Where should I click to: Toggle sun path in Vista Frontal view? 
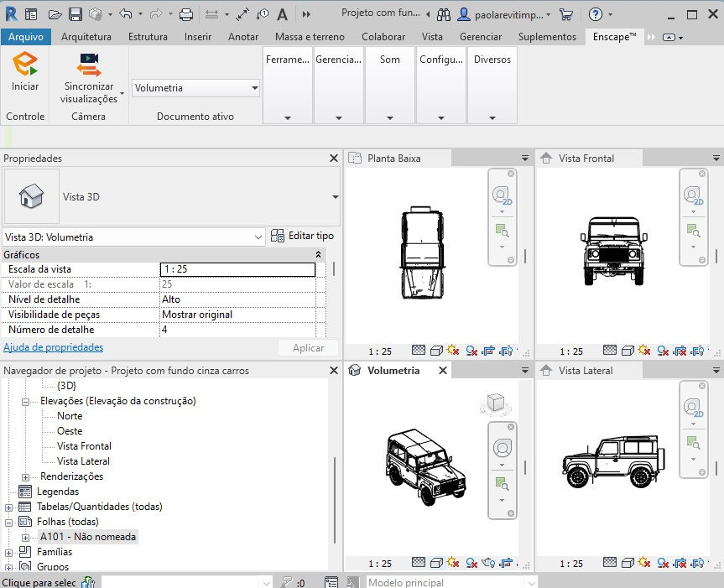[x=644, y=351]
